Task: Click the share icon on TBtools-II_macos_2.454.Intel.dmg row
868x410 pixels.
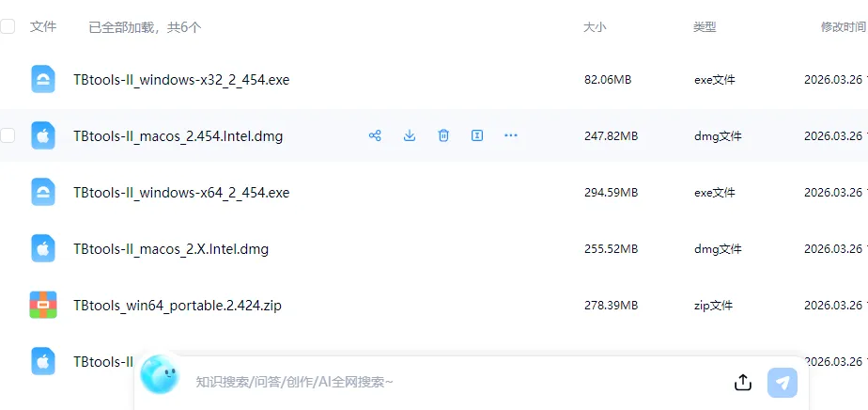Action: 375,135
